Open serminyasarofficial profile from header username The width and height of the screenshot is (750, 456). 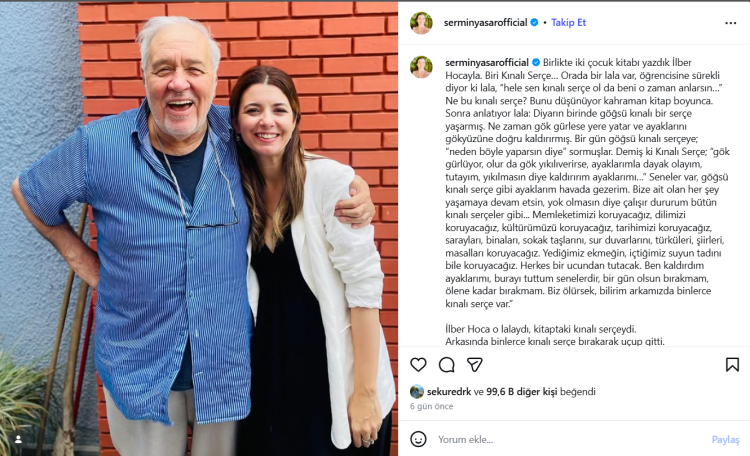pos(485,22)
